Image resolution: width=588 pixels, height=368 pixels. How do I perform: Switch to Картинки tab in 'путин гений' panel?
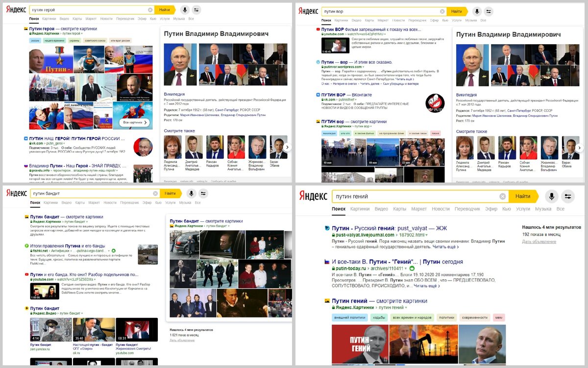tap(360, 209)
